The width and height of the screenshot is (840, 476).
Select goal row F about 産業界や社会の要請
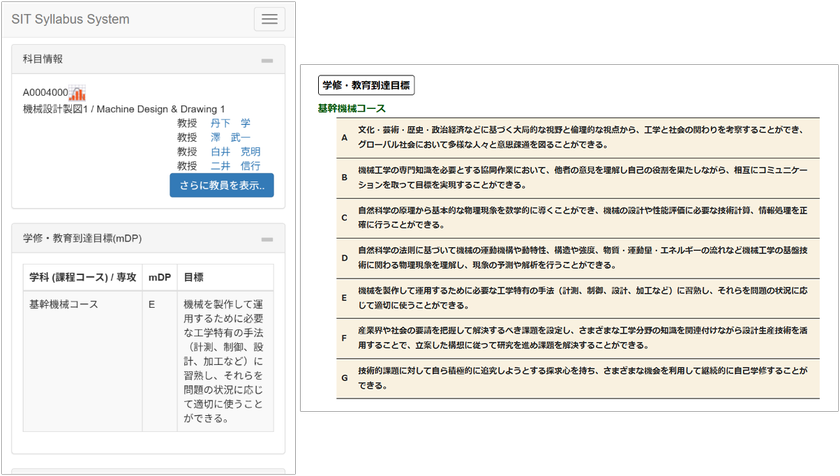point(578,338)
